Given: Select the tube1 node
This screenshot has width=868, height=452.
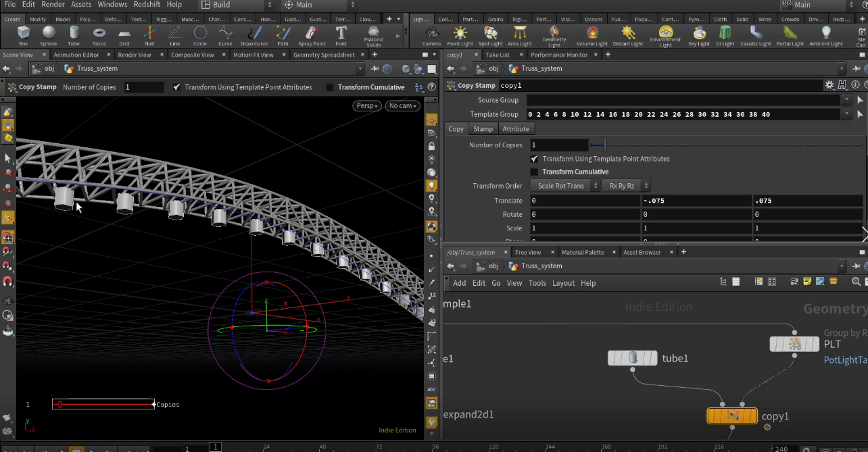Looking at the screenshot, I should tap(633, 358).
